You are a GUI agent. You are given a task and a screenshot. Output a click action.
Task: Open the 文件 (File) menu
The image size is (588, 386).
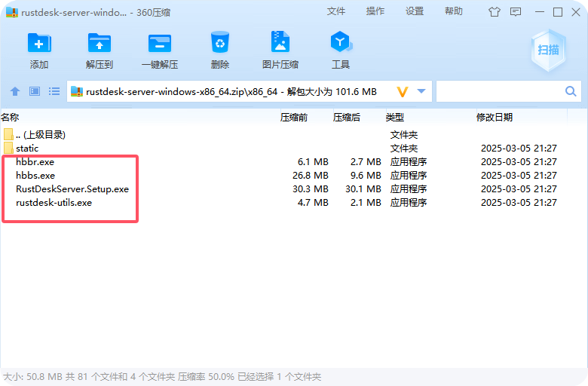[x=336, y=11]
